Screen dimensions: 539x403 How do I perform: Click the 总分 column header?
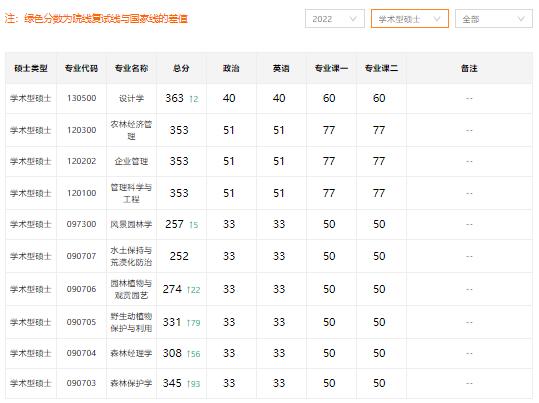click(x=181, y=68)
